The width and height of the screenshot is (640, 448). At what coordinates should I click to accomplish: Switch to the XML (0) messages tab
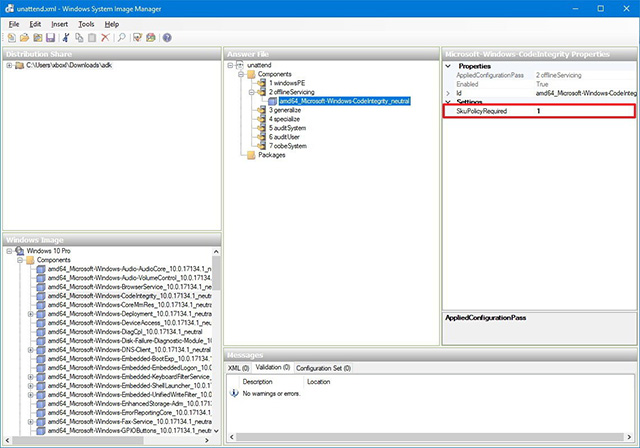coord(238,368)
